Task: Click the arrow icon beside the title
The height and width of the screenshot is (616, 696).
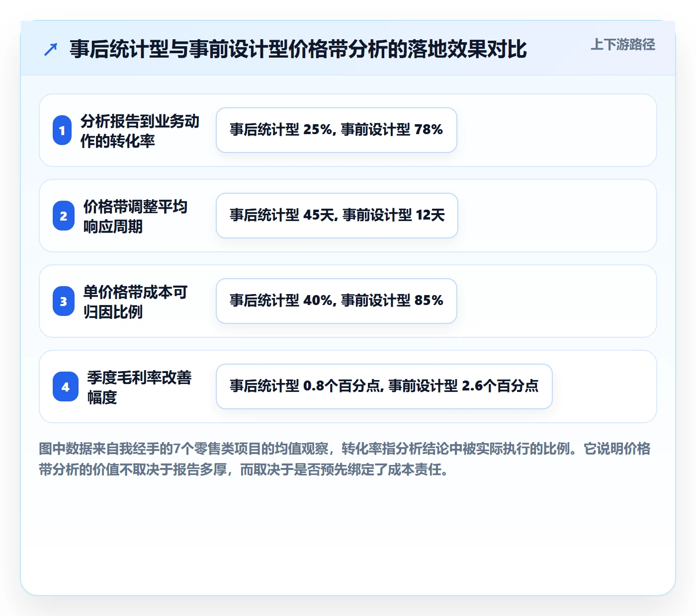Action: click(51, 49)
